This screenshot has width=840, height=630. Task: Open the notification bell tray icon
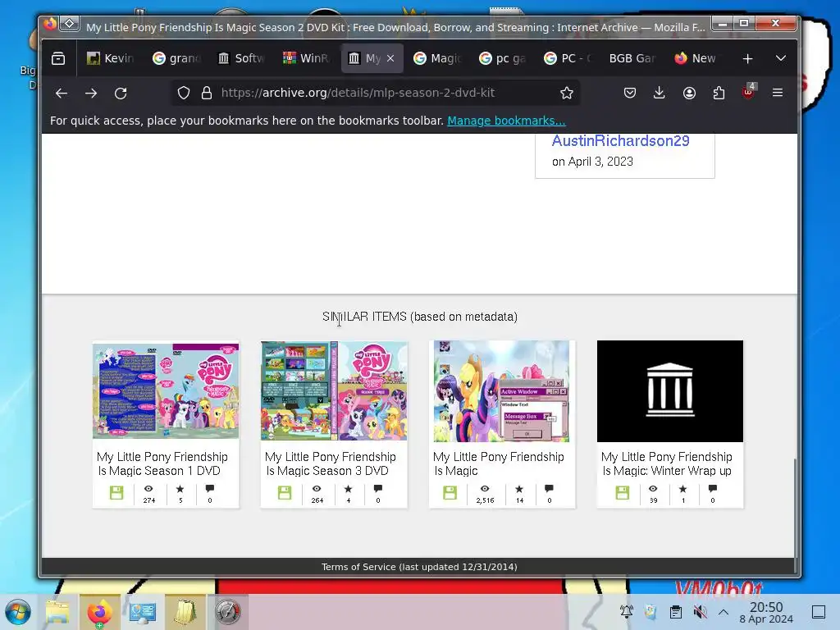626,612
